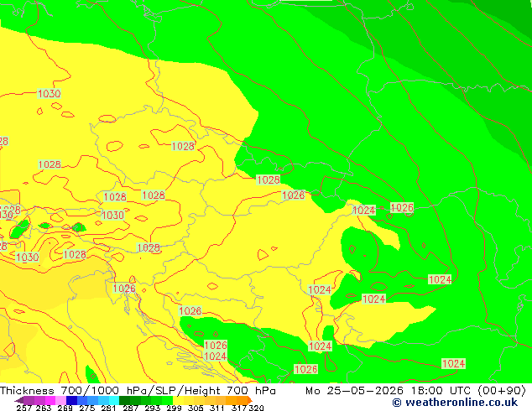532x411 pixels.
Task: Click the cyan legend swatch
Action: coord(114,400)
